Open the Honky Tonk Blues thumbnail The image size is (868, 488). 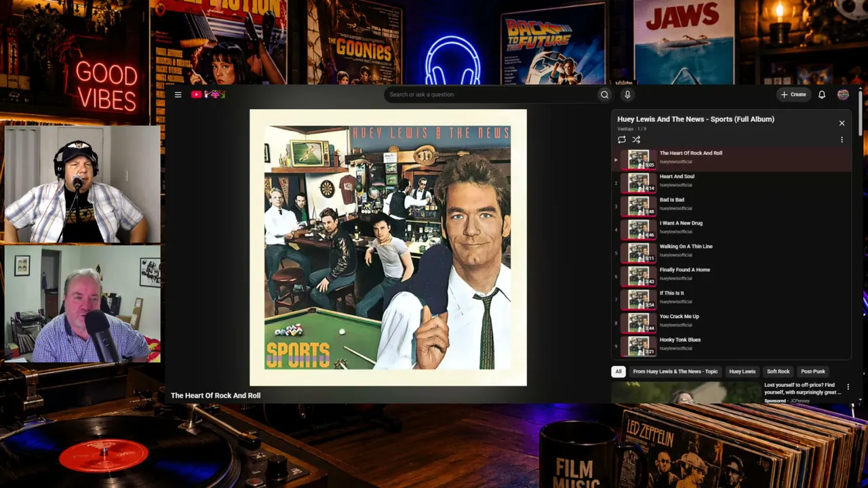coord(638,346)
